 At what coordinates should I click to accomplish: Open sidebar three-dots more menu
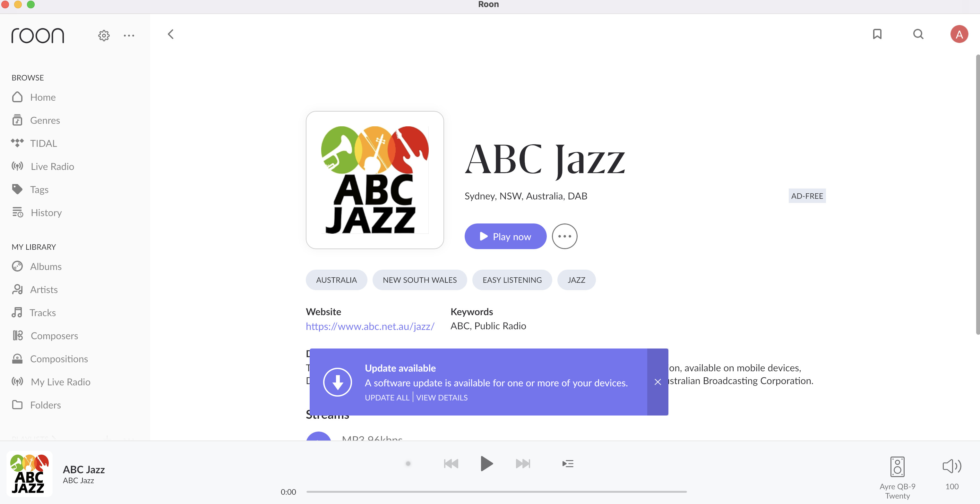point(129,36)
